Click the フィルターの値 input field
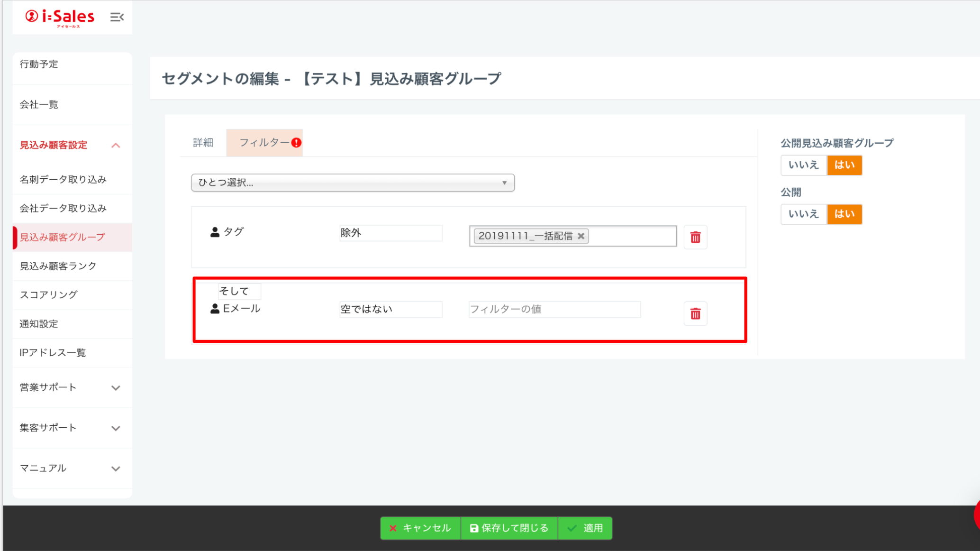The width and height of the screenshot is (980, 551). click(554, 309)
